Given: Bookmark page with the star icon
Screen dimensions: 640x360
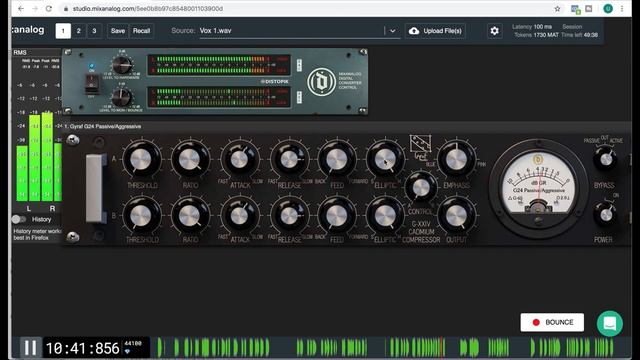Looking at the screenshot, I should coord(557,9).
